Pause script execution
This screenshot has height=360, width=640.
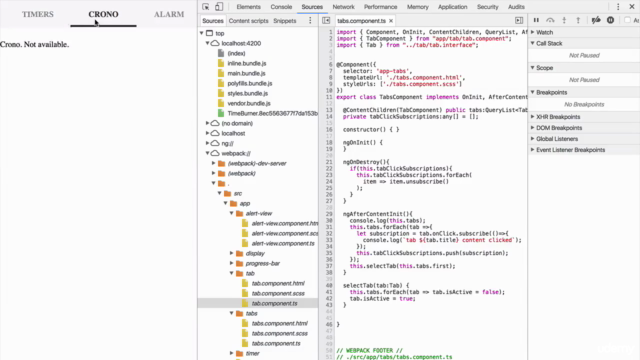536,20
